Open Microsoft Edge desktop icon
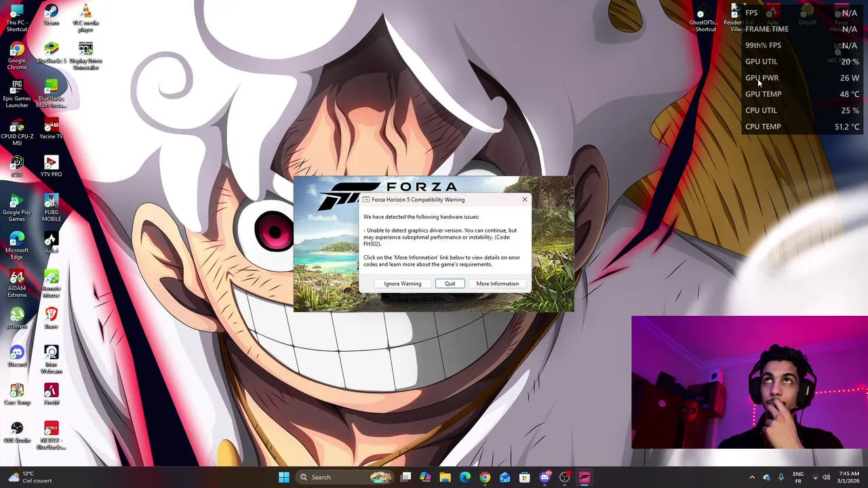868x488 pixels. pyautogui.click(x=17, y=246)
